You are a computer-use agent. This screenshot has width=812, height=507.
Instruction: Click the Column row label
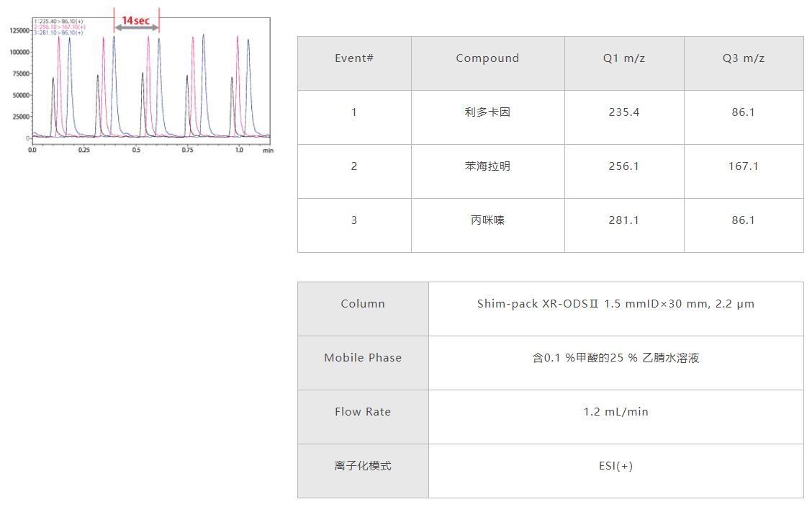[x=363, y=304]
